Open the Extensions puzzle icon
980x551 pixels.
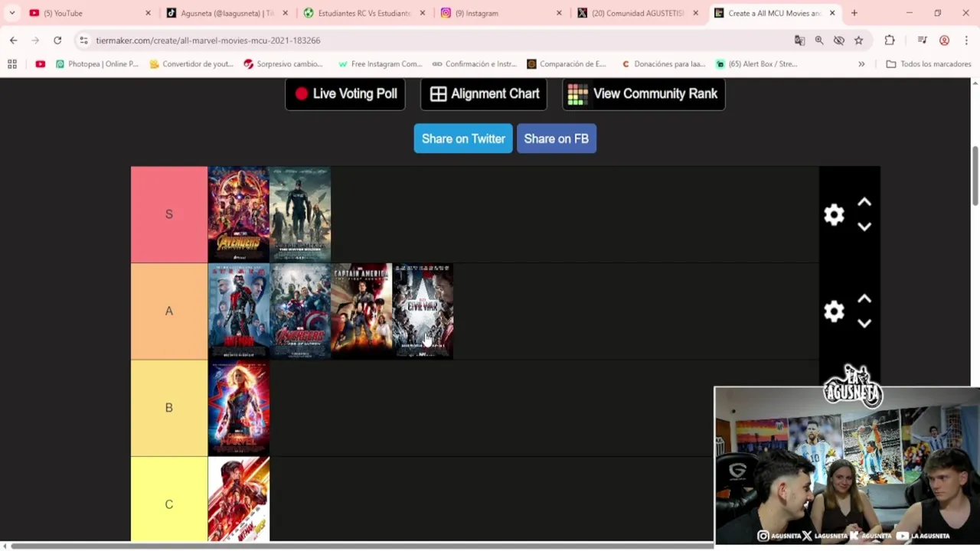[890, 41]
